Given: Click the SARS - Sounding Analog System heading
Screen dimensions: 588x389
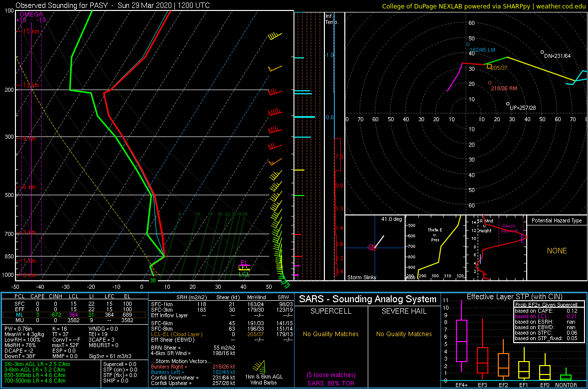Looking at the screenshot, I should (x=368, y=299).
